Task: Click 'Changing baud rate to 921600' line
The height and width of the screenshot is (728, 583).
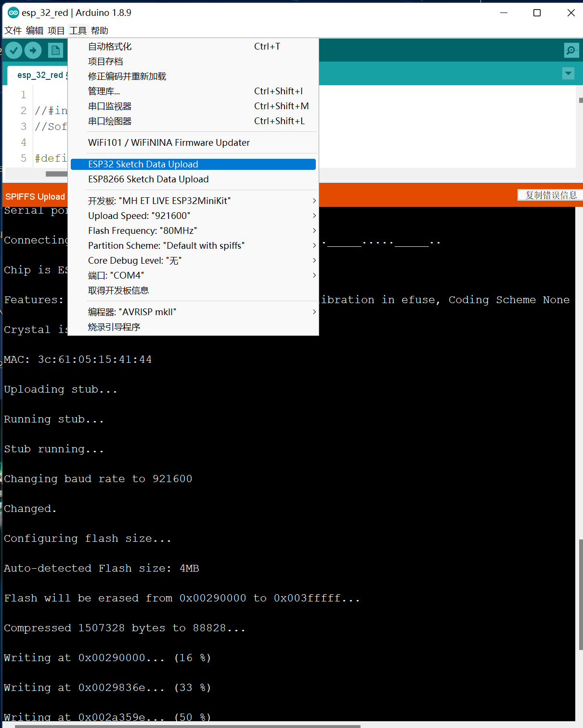Action: (x=98, y=479)
